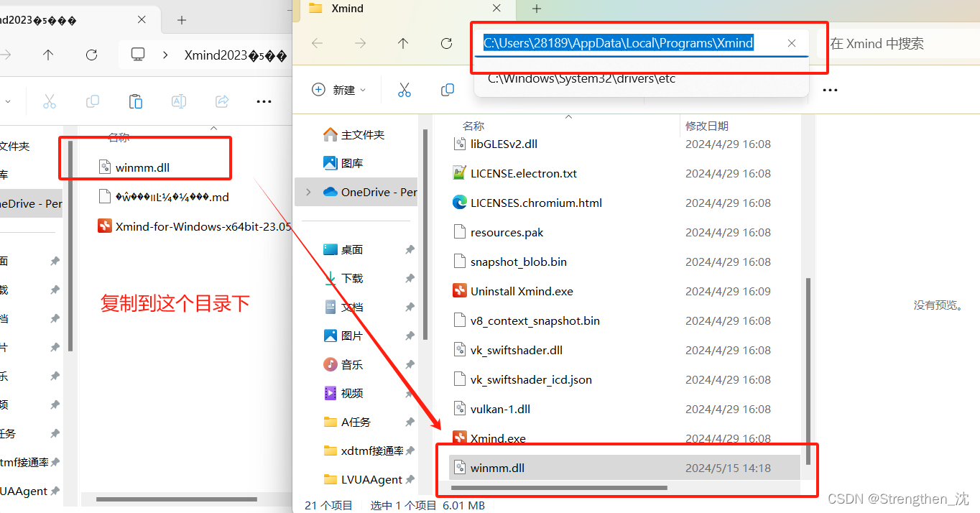Open Desktop (桌面) quick access folder

click(x=343, y=249)
